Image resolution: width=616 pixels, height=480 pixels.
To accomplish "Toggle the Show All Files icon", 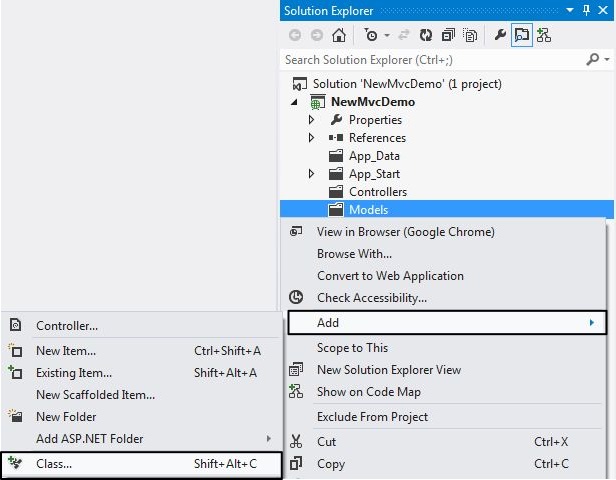I will point(470,35).
